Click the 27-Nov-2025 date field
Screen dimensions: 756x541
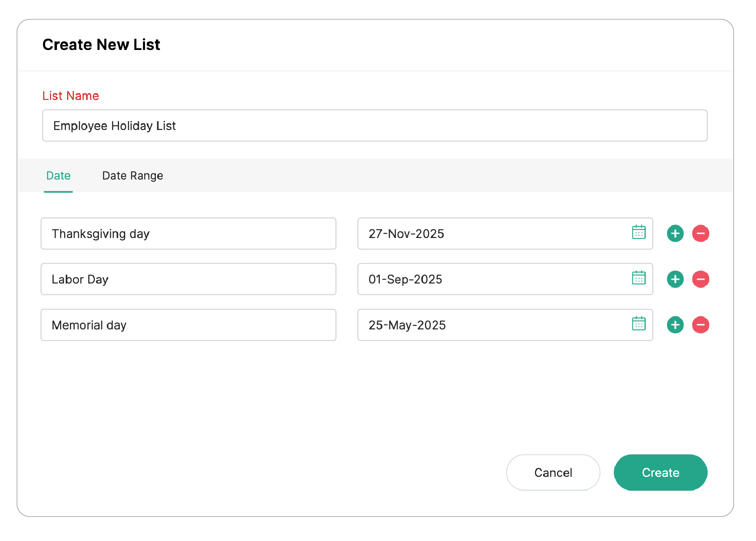point(487,234)
